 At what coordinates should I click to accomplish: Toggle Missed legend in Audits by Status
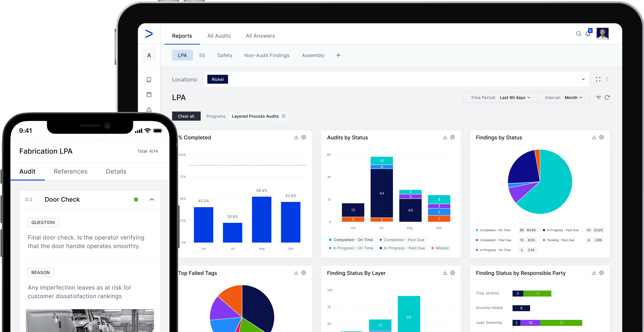coord(440,248)
